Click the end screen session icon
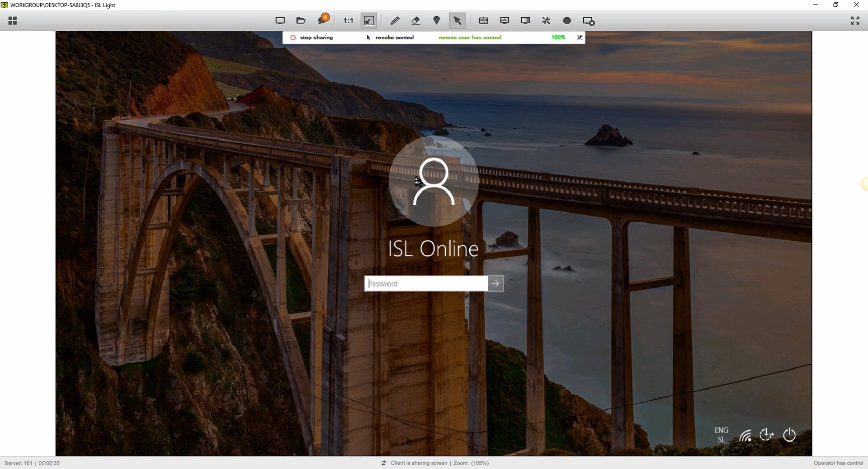Screen dimensions: 868x469 [588, 21]
